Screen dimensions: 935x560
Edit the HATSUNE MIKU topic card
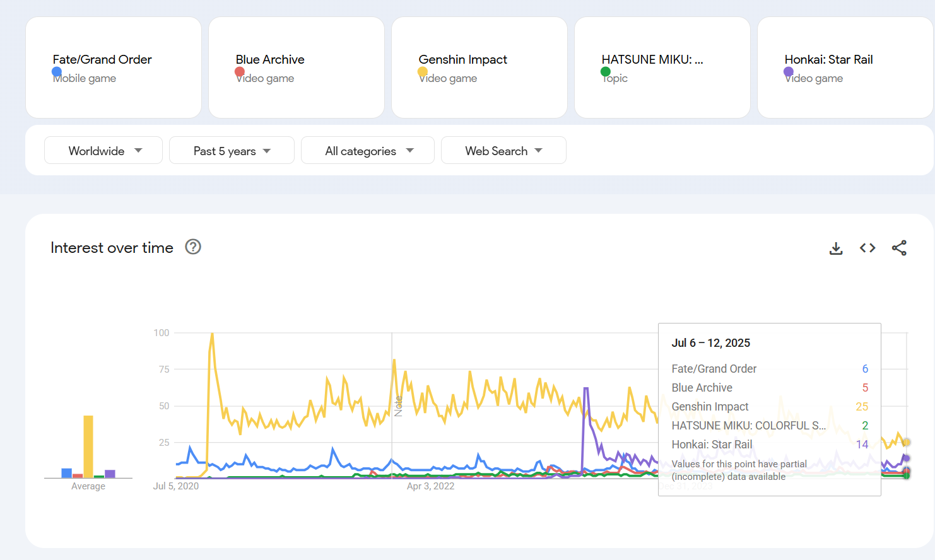click(662, 67)
